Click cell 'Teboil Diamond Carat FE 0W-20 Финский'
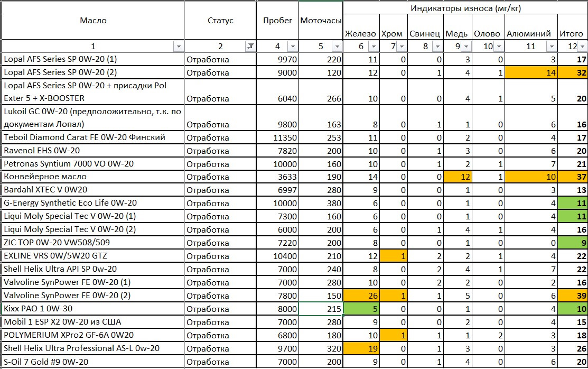The width and height of the screenshot is (588, 369). [93, 137]
